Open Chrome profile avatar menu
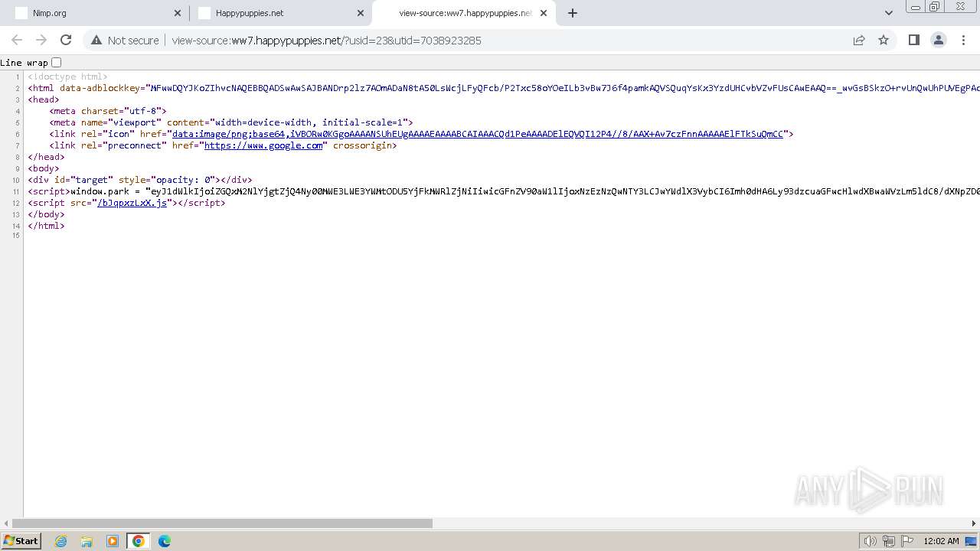980x551 pixels. click(x=939, y=40)
